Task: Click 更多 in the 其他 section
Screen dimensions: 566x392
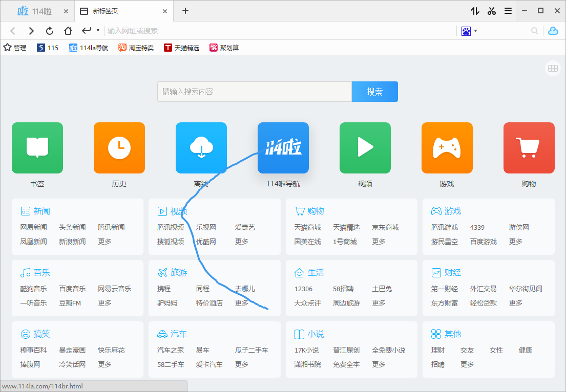Action: pos(467,364)
